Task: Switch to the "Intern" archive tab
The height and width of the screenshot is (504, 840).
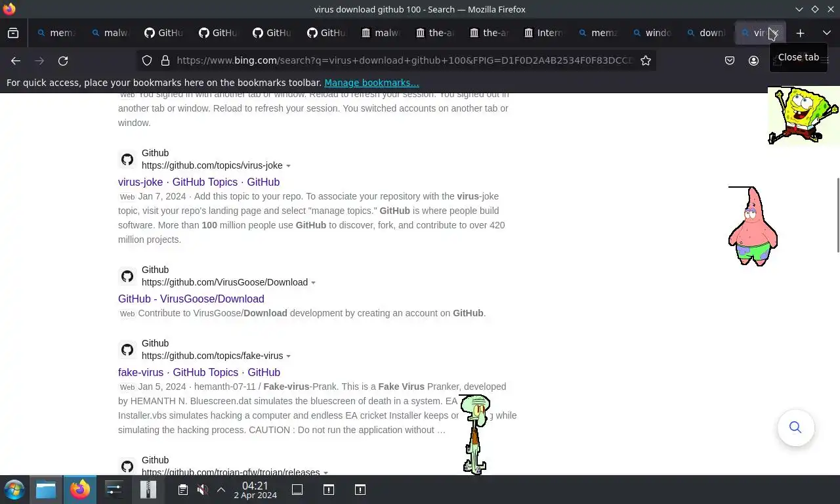Action: [543, 33]
